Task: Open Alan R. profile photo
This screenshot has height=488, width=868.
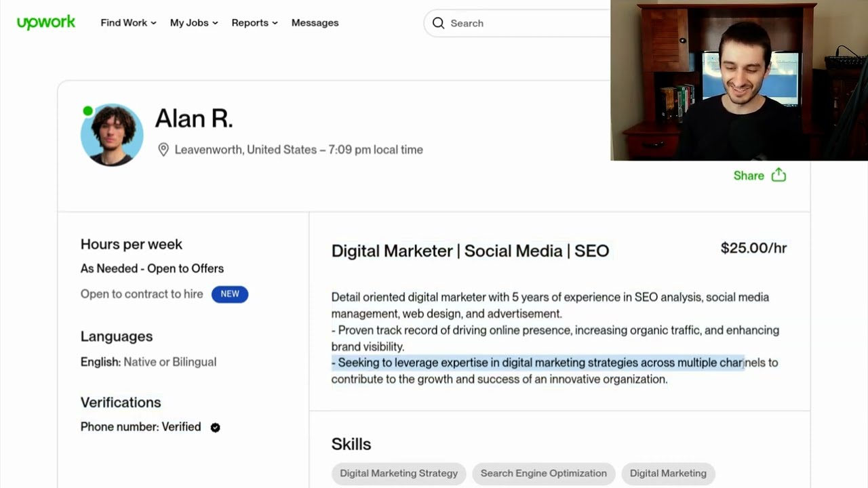Action: coord(112,134)
